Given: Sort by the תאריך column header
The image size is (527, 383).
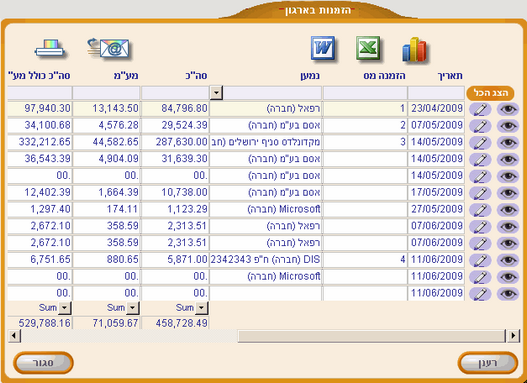Looking at the screenshot, I should (x=450, y=76).
